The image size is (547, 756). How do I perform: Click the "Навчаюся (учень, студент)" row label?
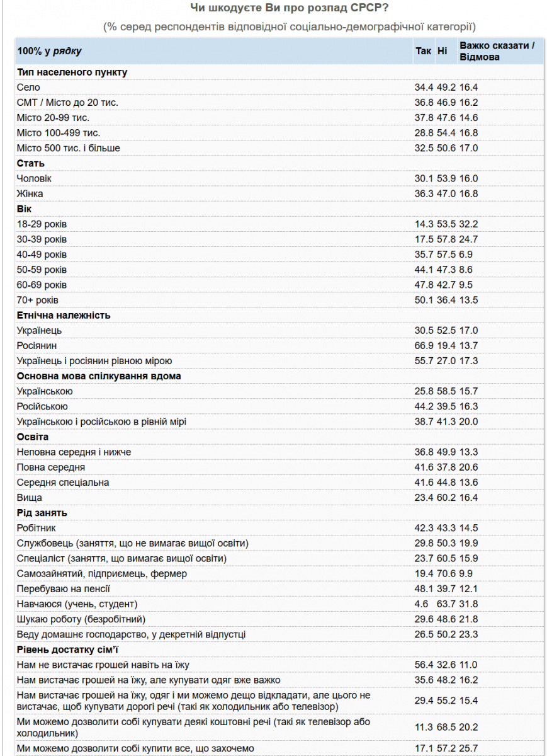pyautogui.click(x=77, y=604)
